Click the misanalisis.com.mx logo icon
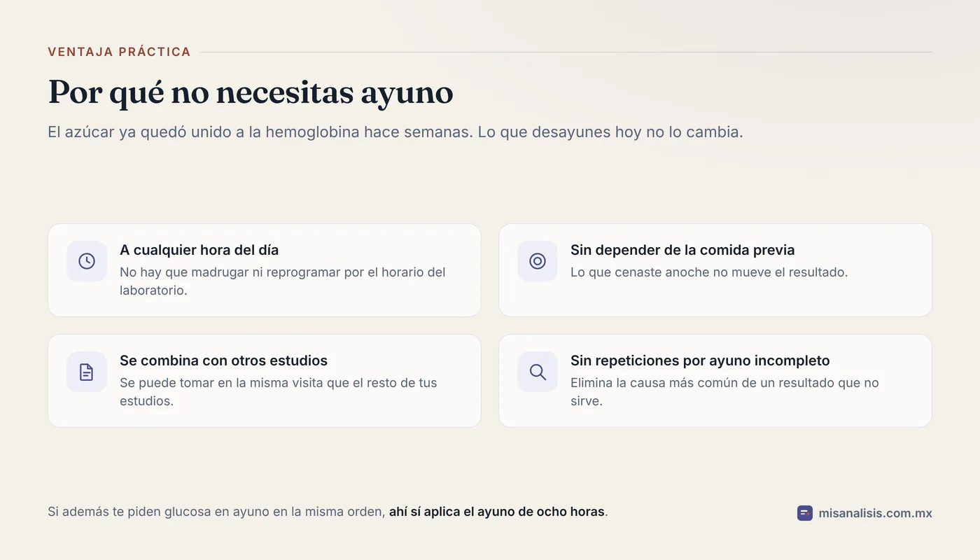The width and height of the screenshot is (980, 560). 805,513
